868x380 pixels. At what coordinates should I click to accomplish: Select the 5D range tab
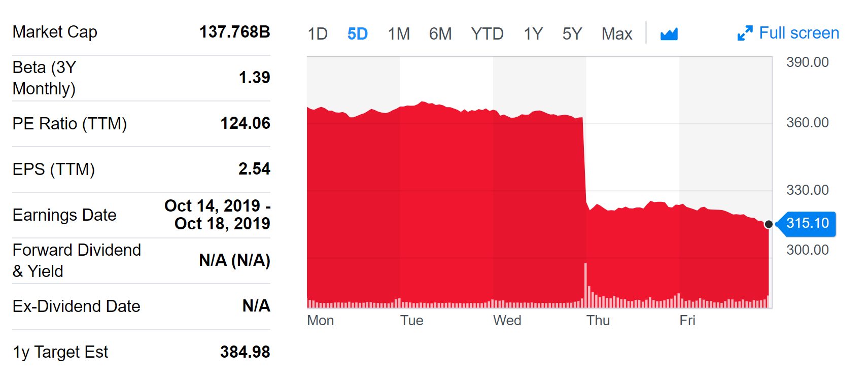click(357, 34)
